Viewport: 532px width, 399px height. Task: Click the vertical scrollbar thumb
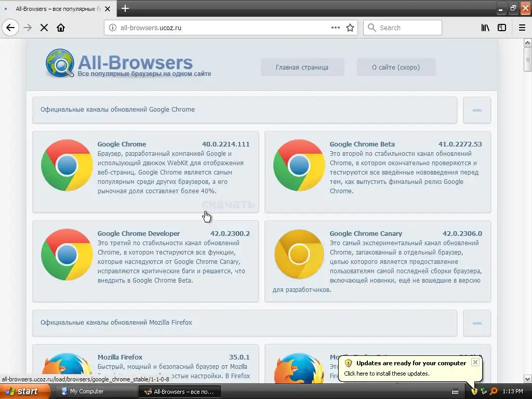click(527, 59)
